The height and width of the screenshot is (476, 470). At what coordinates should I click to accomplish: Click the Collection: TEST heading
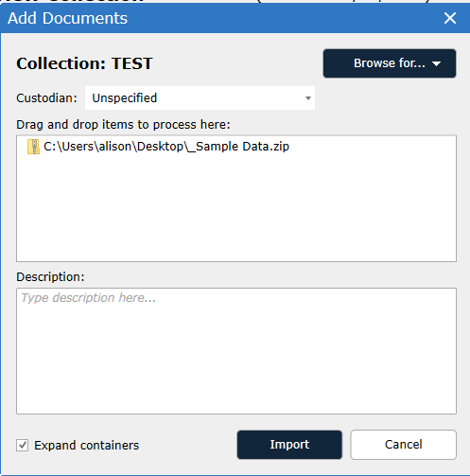coord(84,63)
